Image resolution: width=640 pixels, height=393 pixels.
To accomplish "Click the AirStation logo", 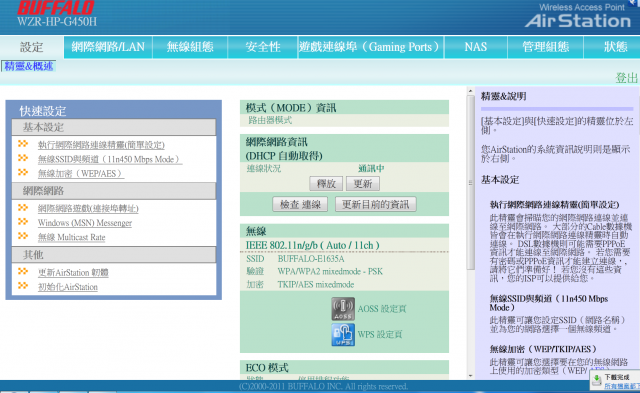I will [x=578, y=21].
